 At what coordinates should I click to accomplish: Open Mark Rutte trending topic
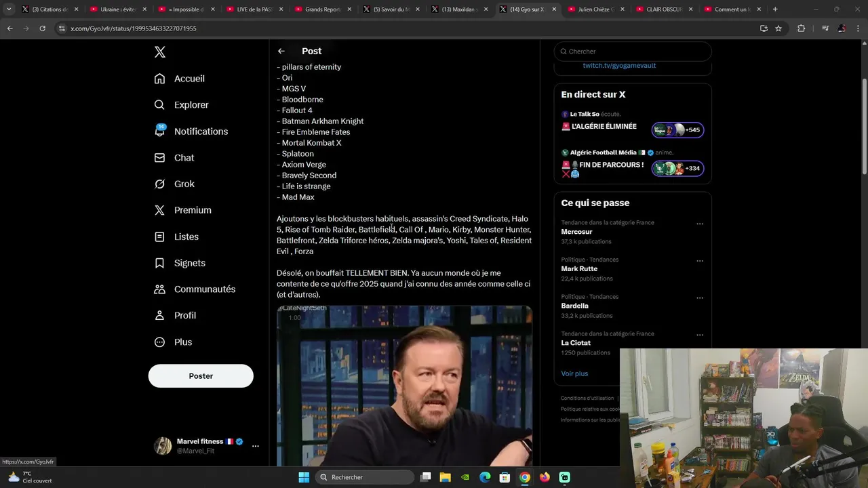pos(579,269)
